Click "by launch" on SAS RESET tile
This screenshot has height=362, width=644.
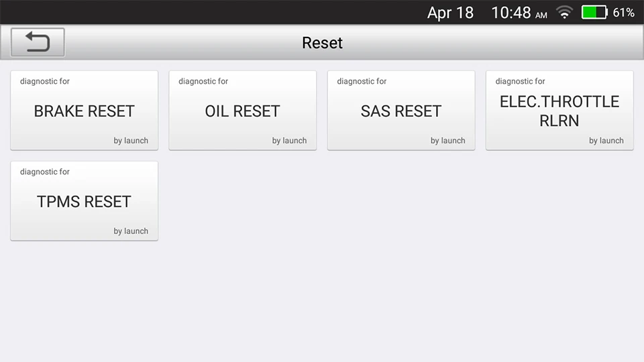[447, 141]
